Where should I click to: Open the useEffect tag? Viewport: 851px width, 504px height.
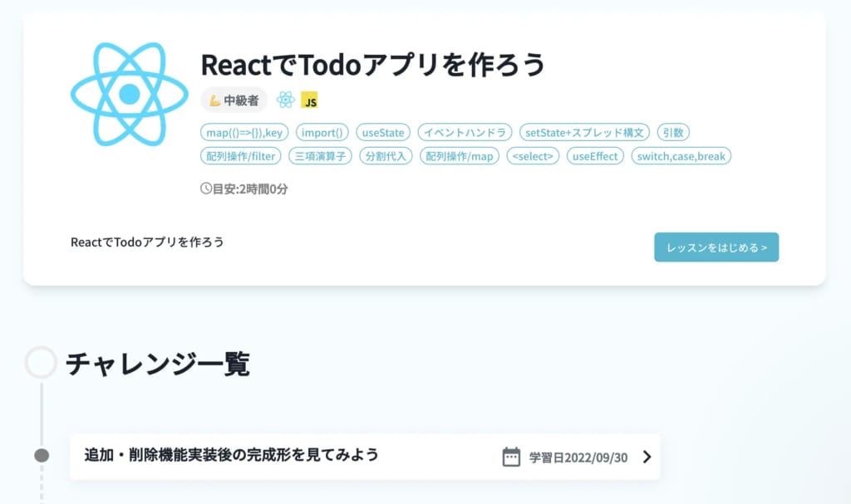coord(595,156)
